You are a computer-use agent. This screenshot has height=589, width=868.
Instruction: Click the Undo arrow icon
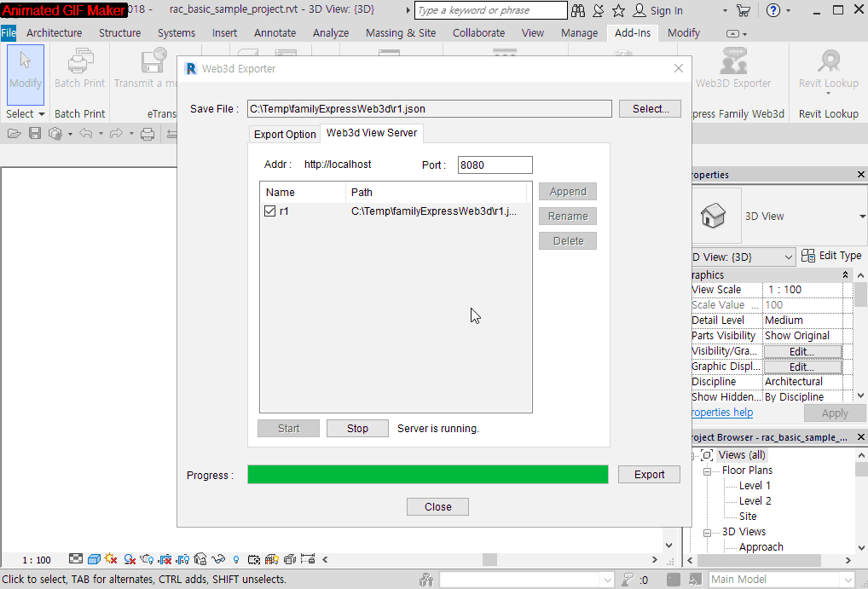[86, 134]
